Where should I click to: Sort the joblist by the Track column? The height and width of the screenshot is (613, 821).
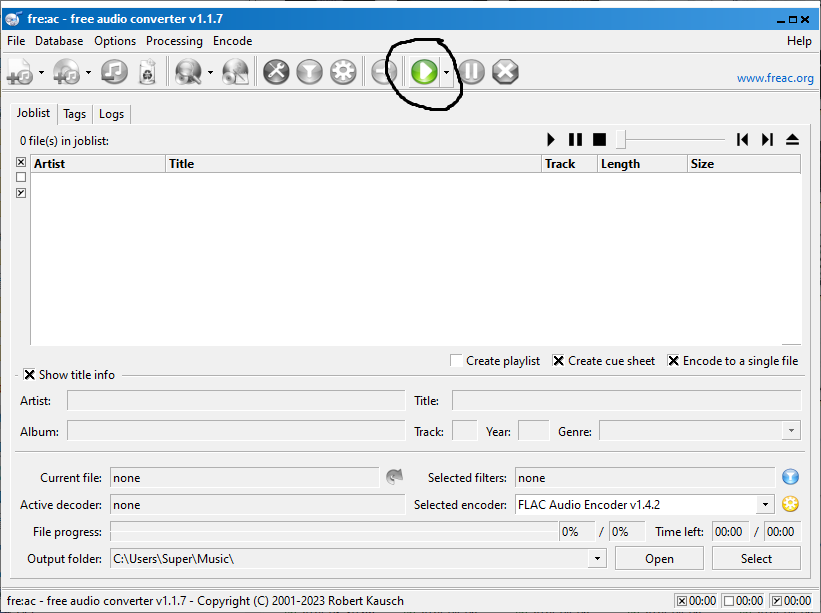click(x=569, y=164)
